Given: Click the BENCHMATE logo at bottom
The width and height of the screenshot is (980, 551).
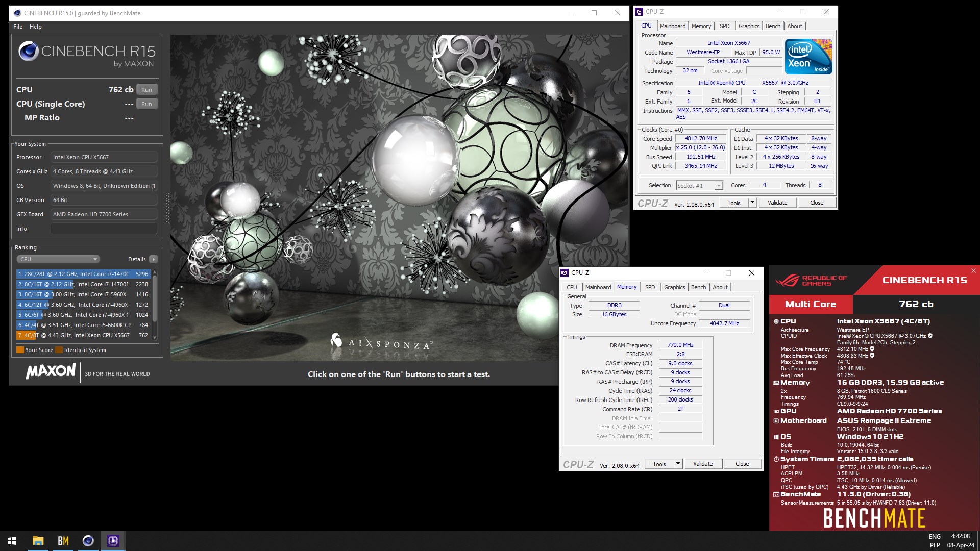Looking at the screenshot, I should (874, 518).
